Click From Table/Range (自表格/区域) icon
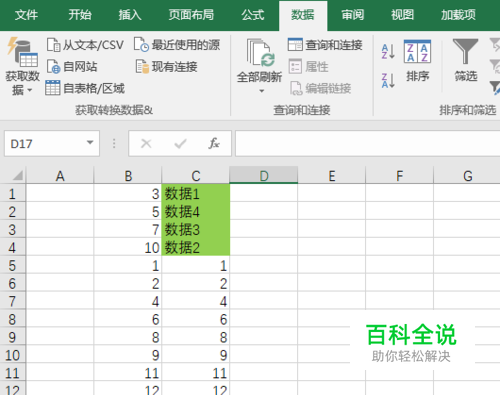Screen dimensions: 500x395 pos(53,88)
